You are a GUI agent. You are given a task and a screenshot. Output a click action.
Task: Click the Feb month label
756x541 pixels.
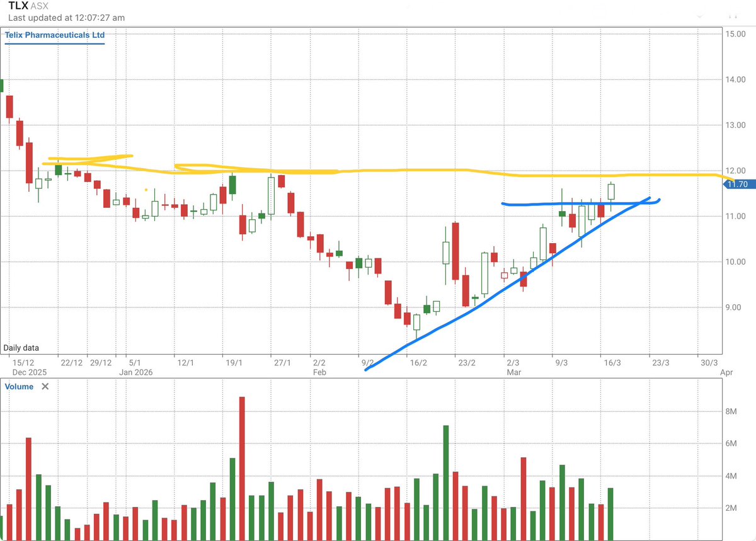(319, 372)
